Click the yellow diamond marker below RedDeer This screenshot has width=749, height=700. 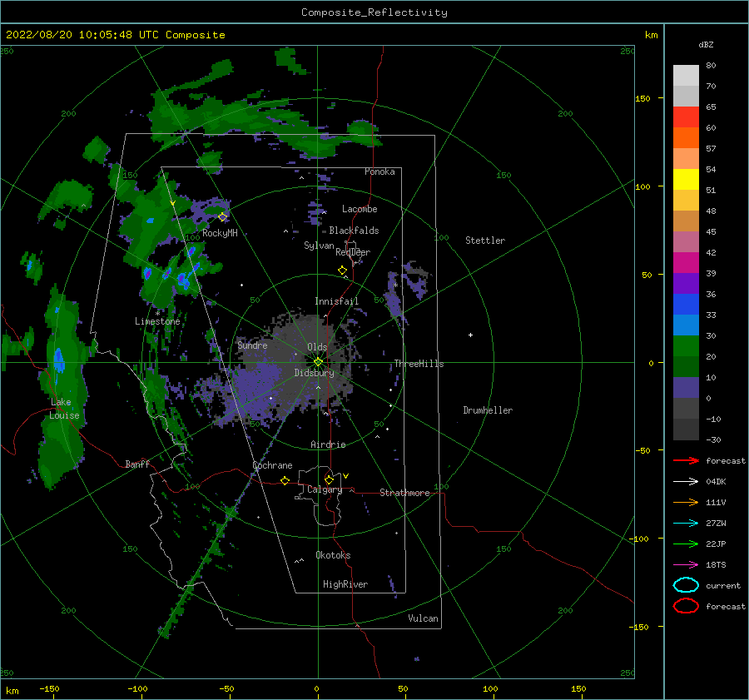tap(342, 270)
